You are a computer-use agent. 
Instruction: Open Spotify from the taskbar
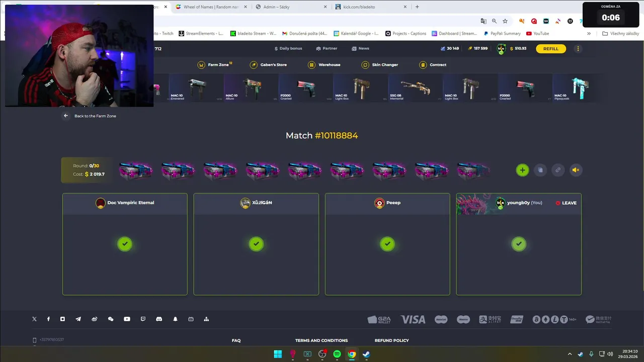click(x=337, y=354)
